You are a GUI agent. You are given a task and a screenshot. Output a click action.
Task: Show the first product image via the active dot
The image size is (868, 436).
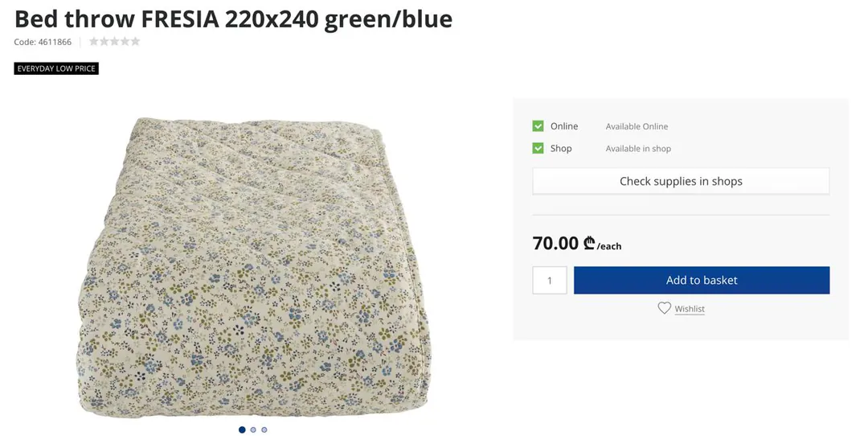[x=242, y=430]
